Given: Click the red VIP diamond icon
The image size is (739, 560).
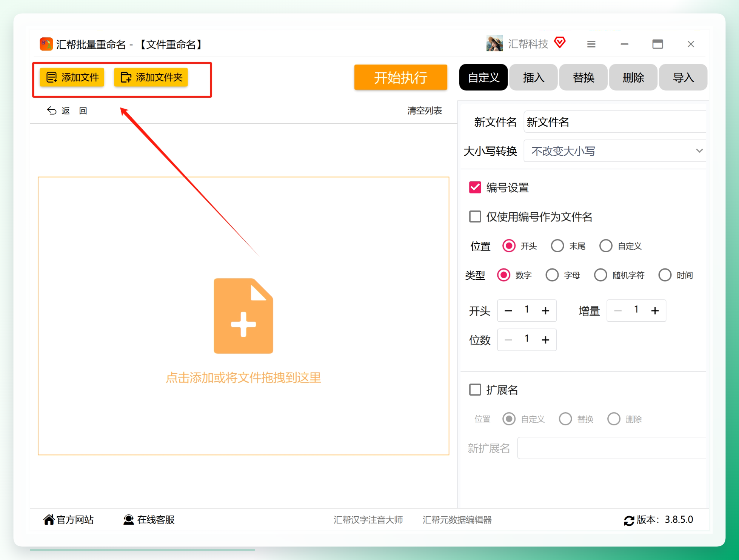Looking at the screenshot, I should coord(560,43).
